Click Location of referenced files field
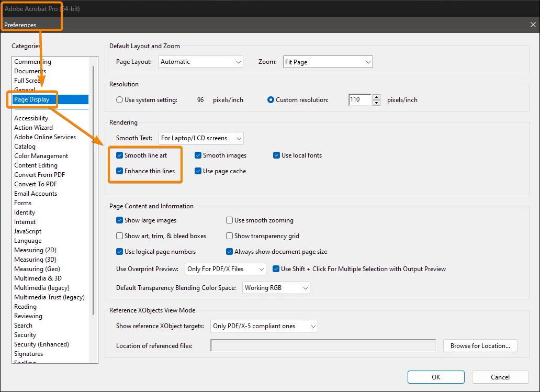 [x=323, y=345]
